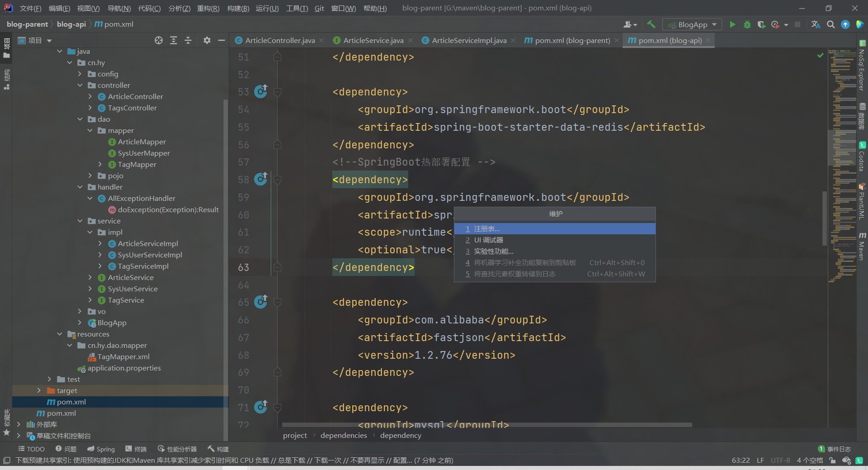Open NoSql Explorer side panel

point(862,66)
